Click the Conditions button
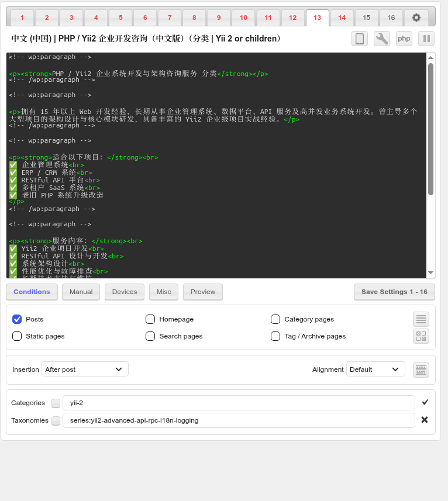 point(32,292)
